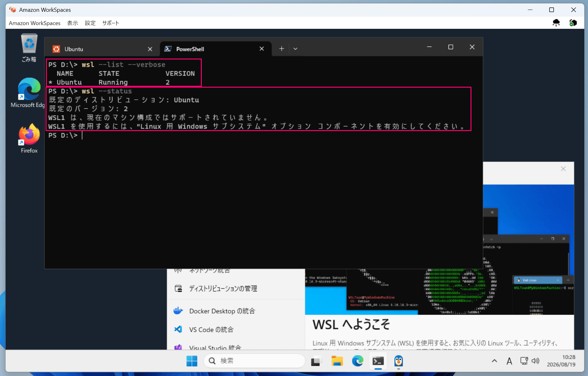
Task: Open the Windows Start menu
Action: click(x=192, y=361)
